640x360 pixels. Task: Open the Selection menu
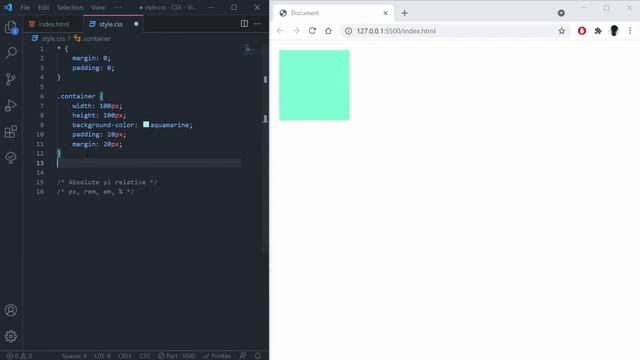point(70,7)
